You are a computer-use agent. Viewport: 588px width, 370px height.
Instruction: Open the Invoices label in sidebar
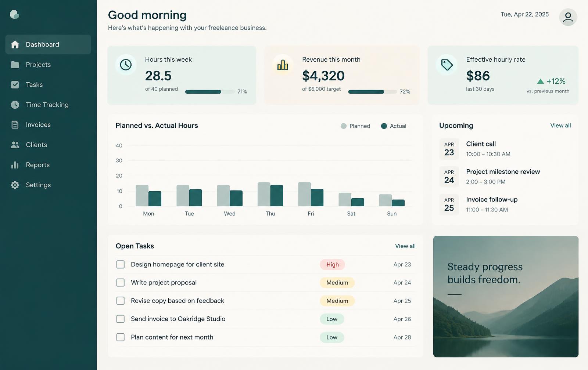(38, 125)
